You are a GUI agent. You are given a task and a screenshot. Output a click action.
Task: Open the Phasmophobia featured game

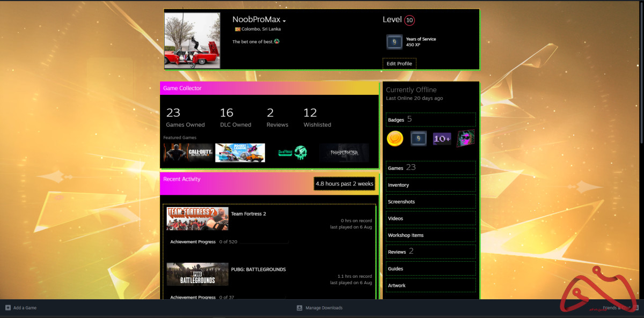click(x=344, y=153)
